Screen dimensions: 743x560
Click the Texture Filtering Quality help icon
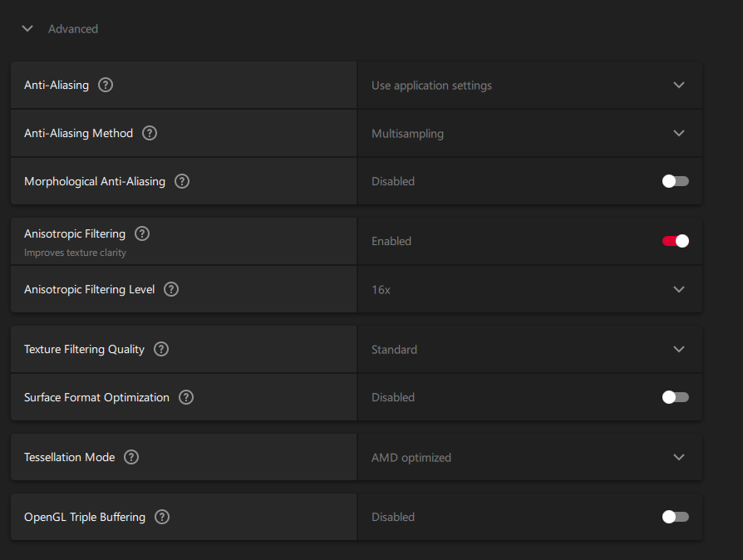[161, 349]
